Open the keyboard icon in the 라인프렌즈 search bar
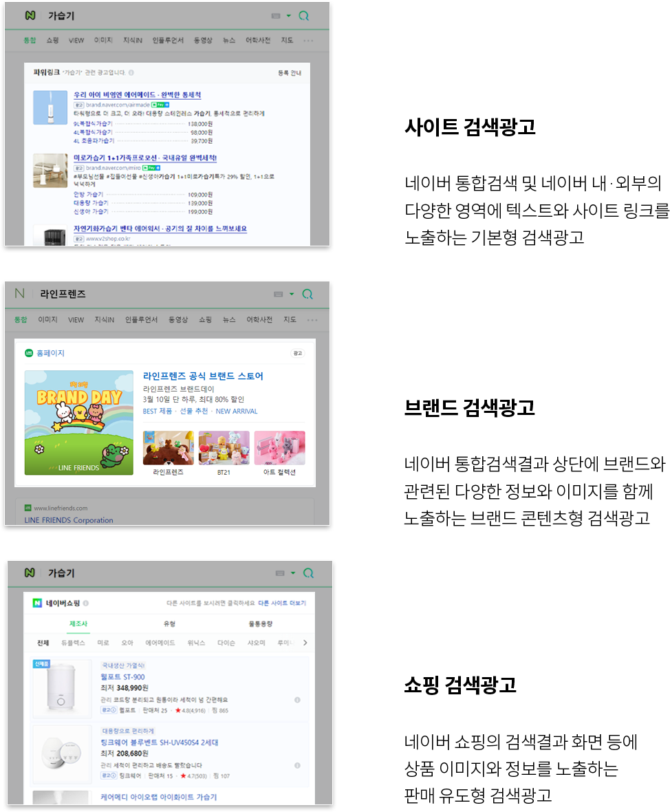The width and height of the screenshot is (670, 812). pyautogui.click(x=279, y=294)
